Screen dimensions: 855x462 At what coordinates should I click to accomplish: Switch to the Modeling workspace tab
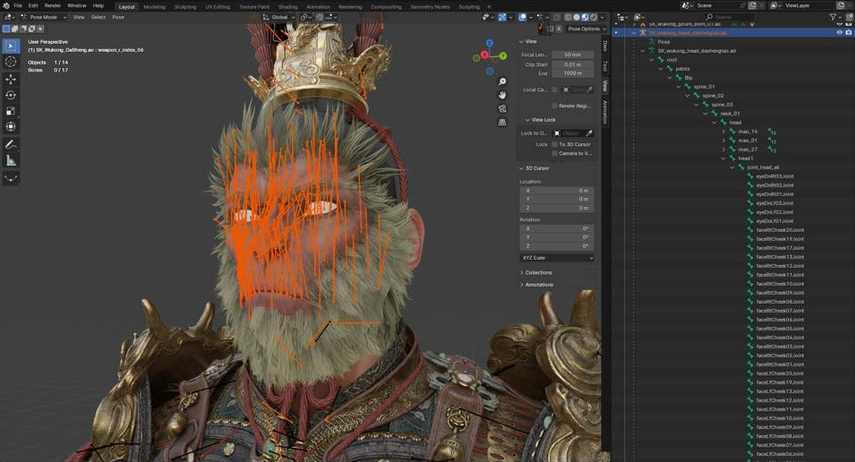(x=154, y=7)
